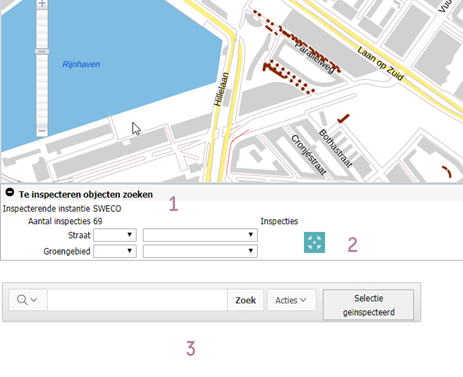463x377 pixels.
Task: Click the search text field
Action: [x=137, y=300]
